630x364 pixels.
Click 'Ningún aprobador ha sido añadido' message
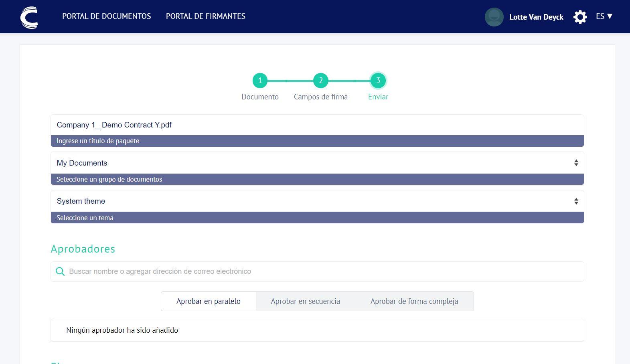tap(122, 330)
